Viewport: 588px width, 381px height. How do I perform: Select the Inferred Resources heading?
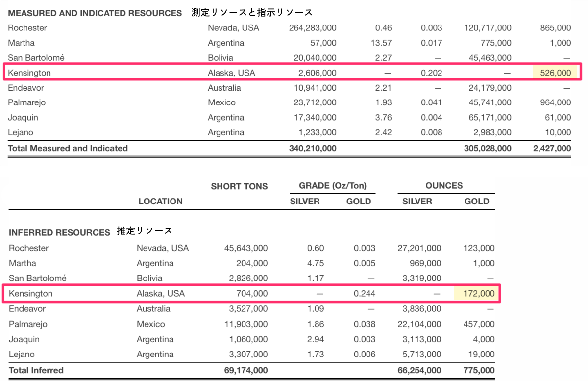pyautogui.click(x=59, y=232)
